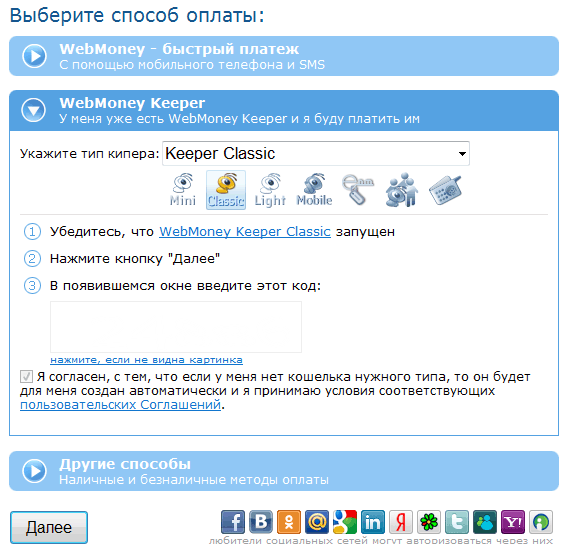Expand the WebMoney быстрый платеж section
This screenshot has width=568, height=544.
(x=284, y=56)
